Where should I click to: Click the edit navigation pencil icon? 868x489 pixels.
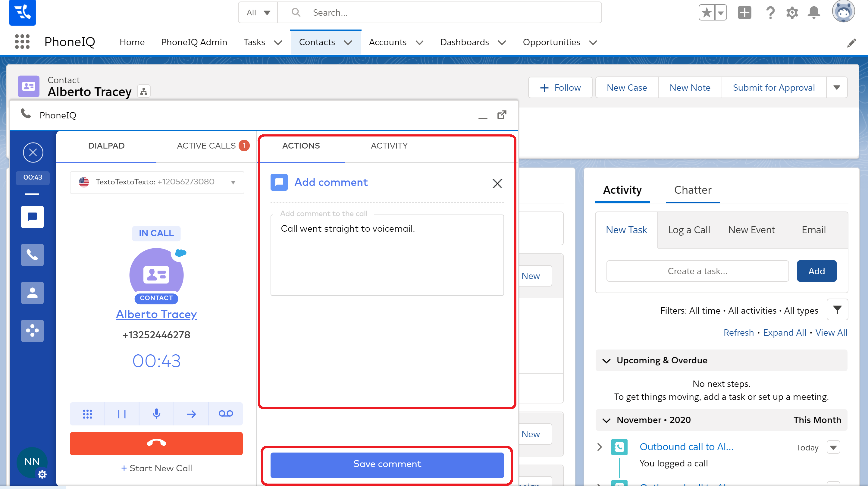click(851, 43)
